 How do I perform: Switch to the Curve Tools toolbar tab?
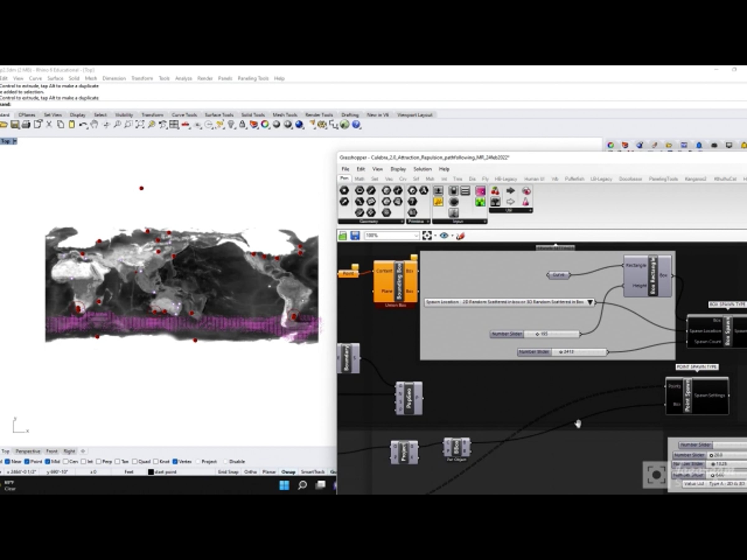(184, 115)
